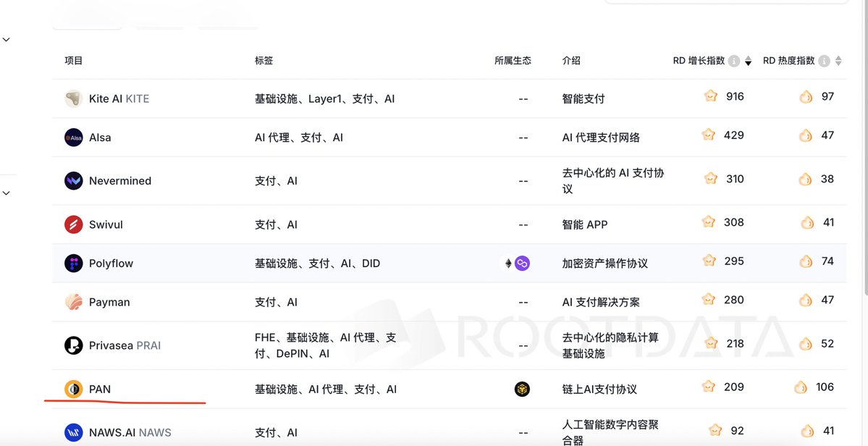
Task: Open the Alsa project link
Action: click(x=100, y=138)
